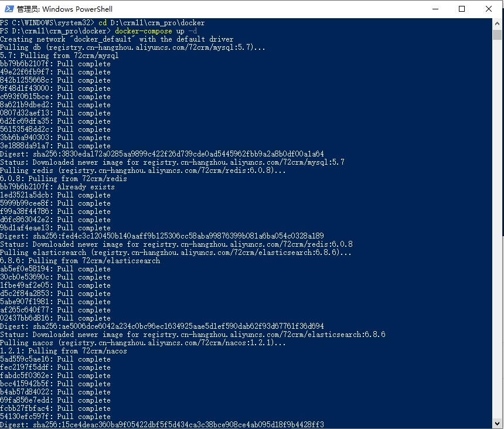Click the '1ed3521a5dcb: Pull complete' line
This screenshot has width=504, height=429.
coord(55,195)
